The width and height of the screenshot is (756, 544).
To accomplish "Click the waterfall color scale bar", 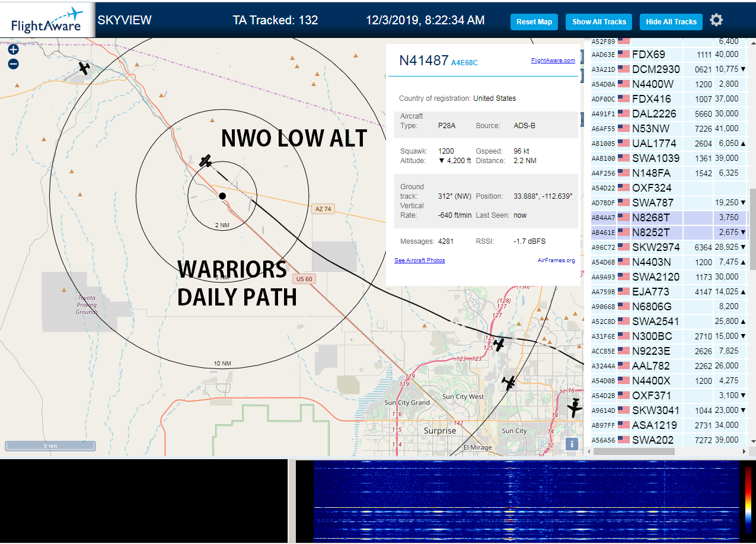I will [x=748, y=501].
